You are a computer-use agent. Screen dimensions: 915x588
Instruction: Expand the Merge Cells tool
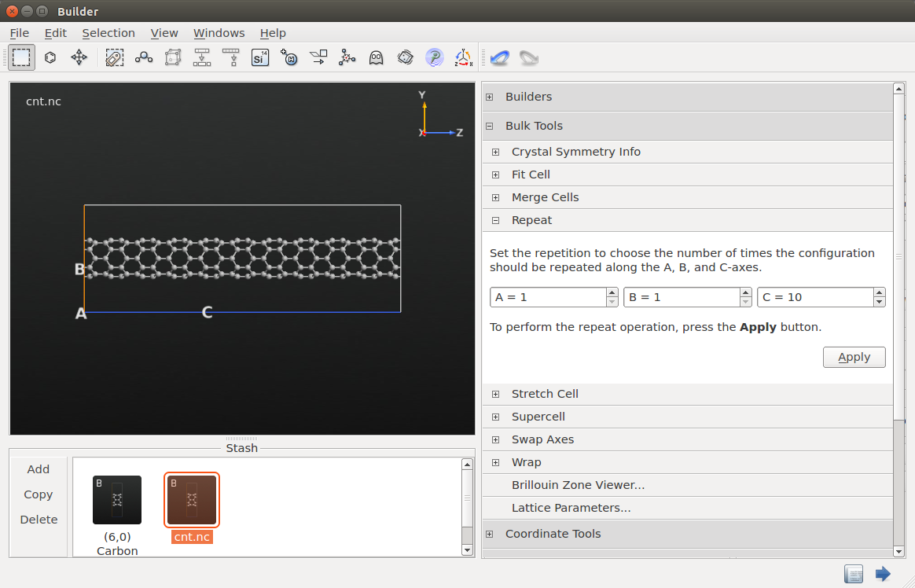(495, 197)
